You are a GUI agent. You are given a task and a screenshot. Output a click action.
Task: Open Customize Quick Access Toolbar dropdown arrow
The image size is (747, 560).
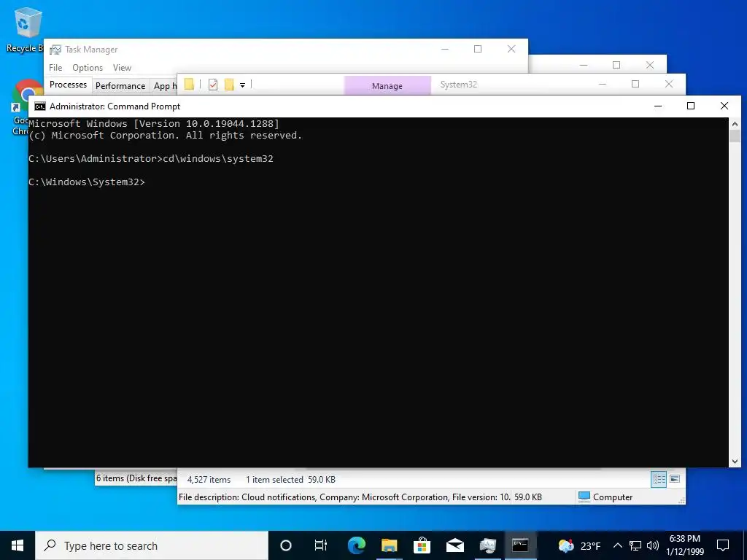click(242, 85)
